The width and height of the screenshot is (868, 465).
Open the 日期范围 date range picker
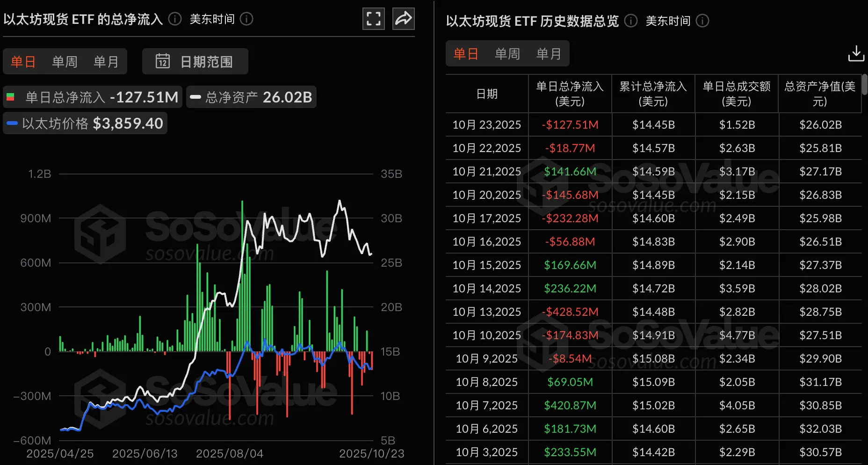click(195, 61)
